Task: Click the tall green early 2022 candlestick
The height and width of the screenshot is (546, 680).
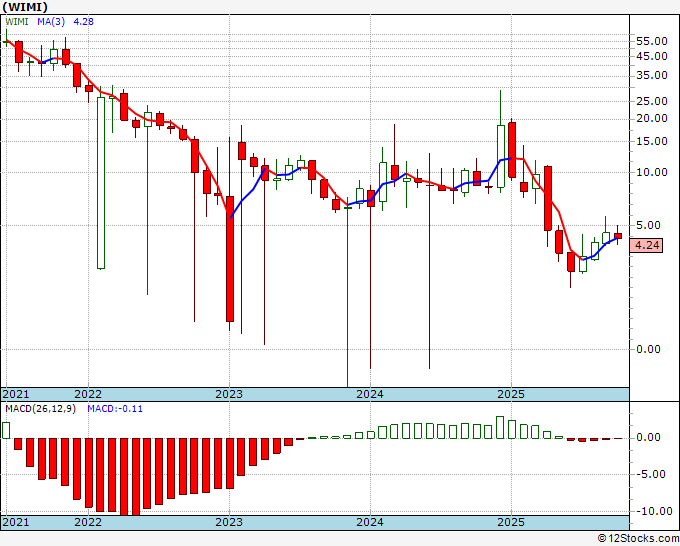Action: [x=101, y=183]
